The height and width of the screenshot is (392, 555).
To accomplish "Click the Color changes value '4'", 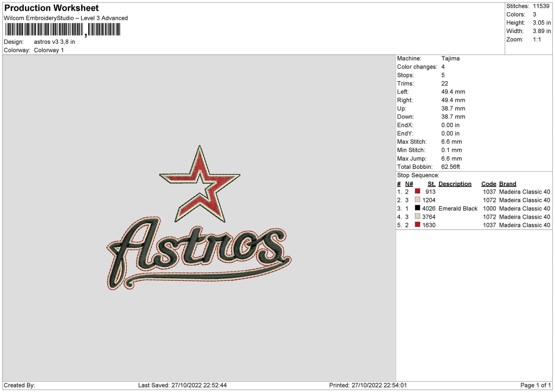I will 443,67.
